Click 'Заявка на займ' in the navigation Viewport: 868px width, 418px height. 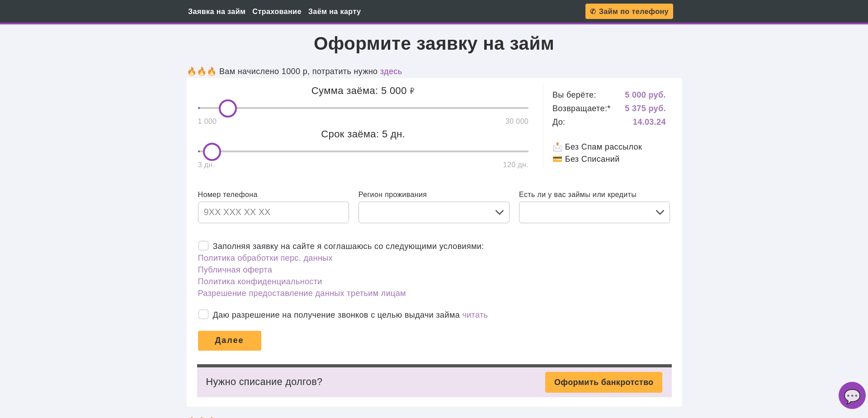[217, 11]
